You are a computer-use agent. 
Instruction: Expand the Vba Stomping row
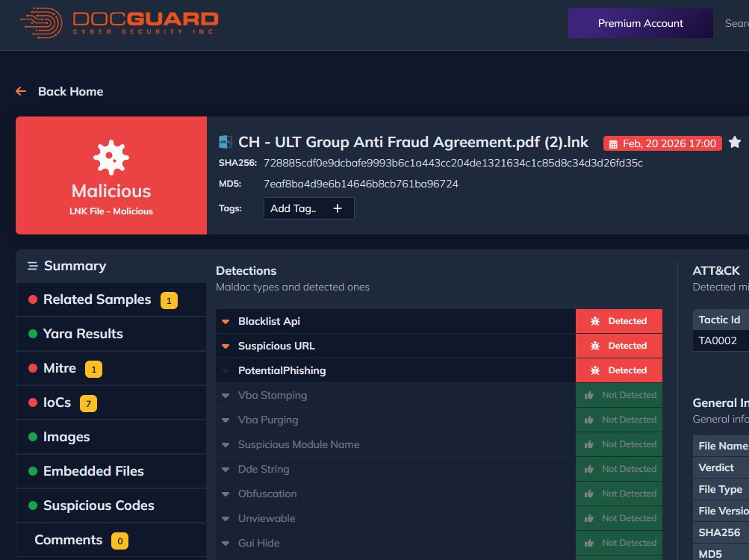click(226, 396)
